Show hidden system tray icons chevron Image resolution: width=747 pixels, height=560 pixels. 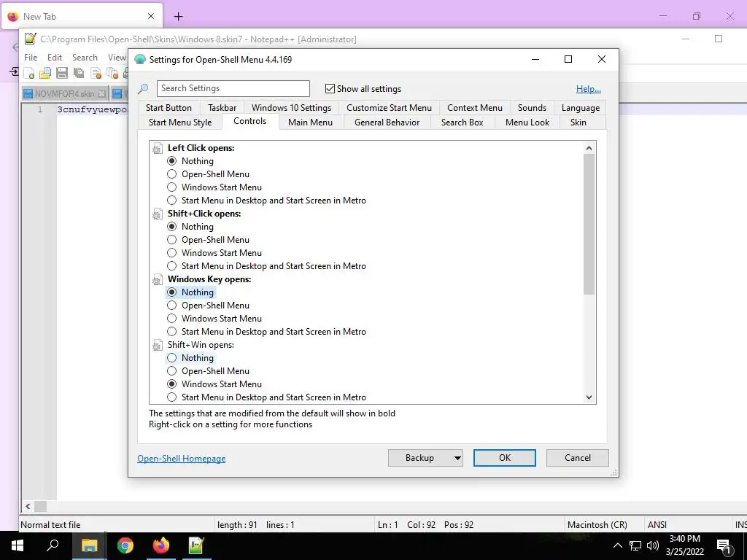(617, 545)
